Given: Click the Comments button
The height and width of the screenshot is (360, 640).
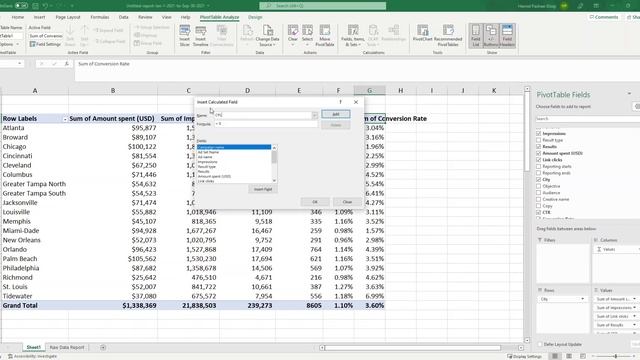Looking at the screenshot, I should 604,17.
